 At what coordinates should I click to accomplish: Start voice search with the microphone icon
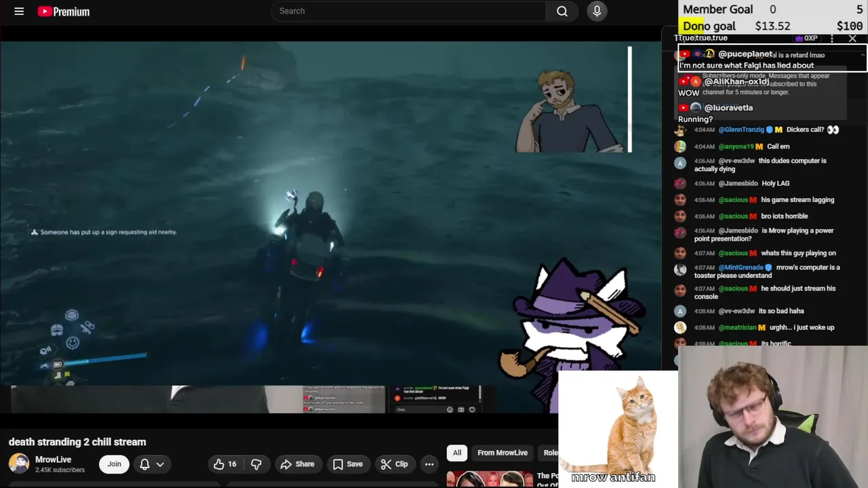(597, 11)
